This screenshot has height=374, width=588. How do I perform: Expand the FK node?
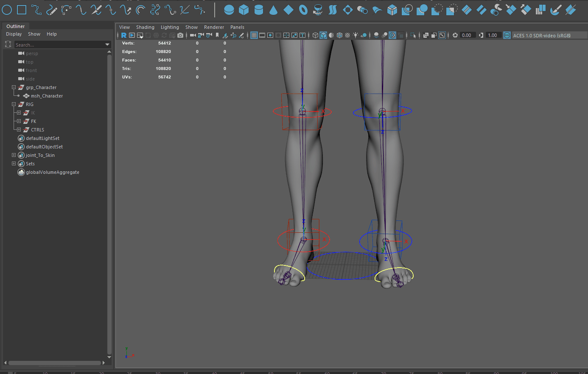click(19, 121)
